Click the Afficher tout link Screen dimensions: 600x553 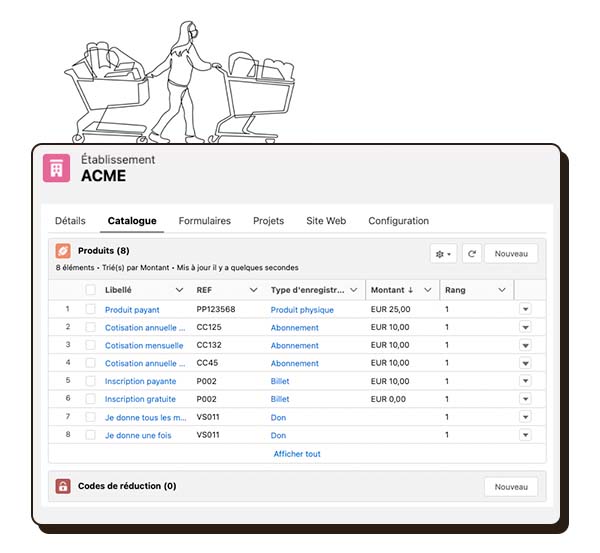297,454
